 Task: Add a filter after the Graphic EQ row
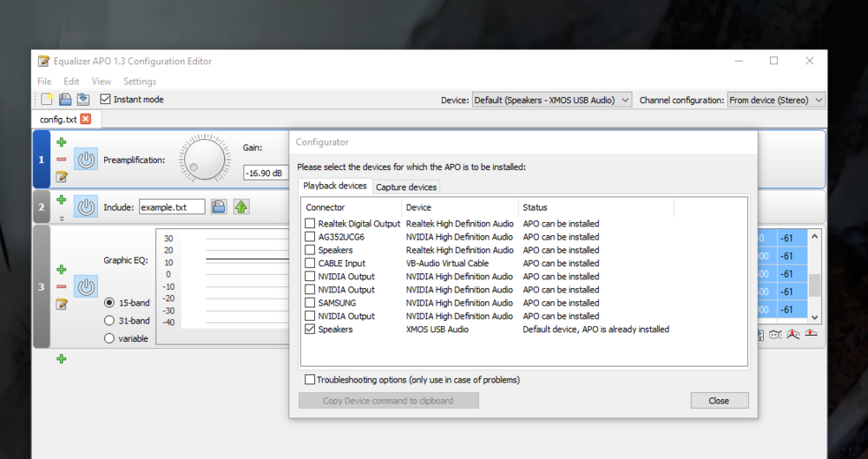coord(62,270)
